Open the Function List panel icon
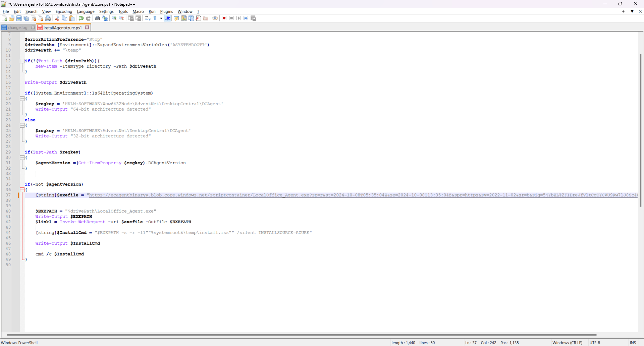 199,18
